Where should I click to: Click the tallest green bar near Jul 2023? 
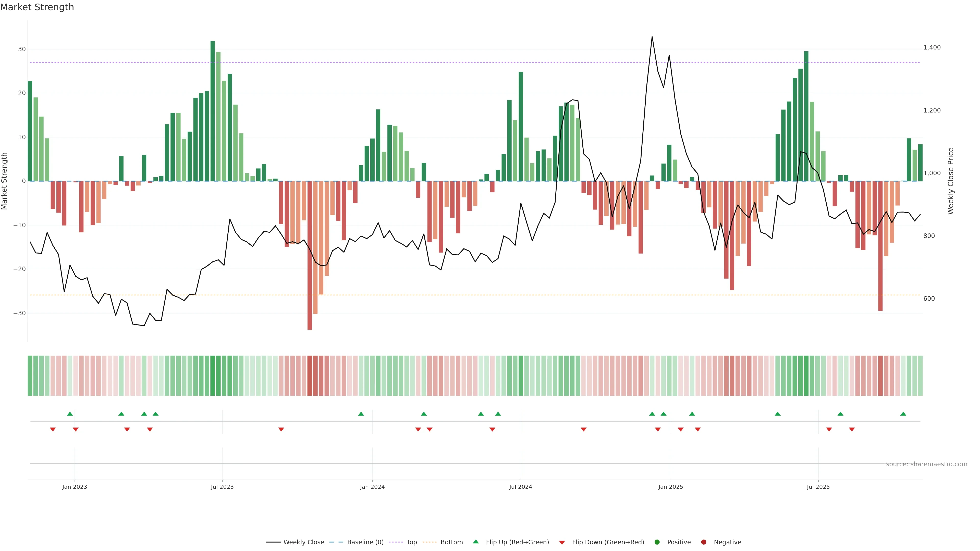(213, 110)
